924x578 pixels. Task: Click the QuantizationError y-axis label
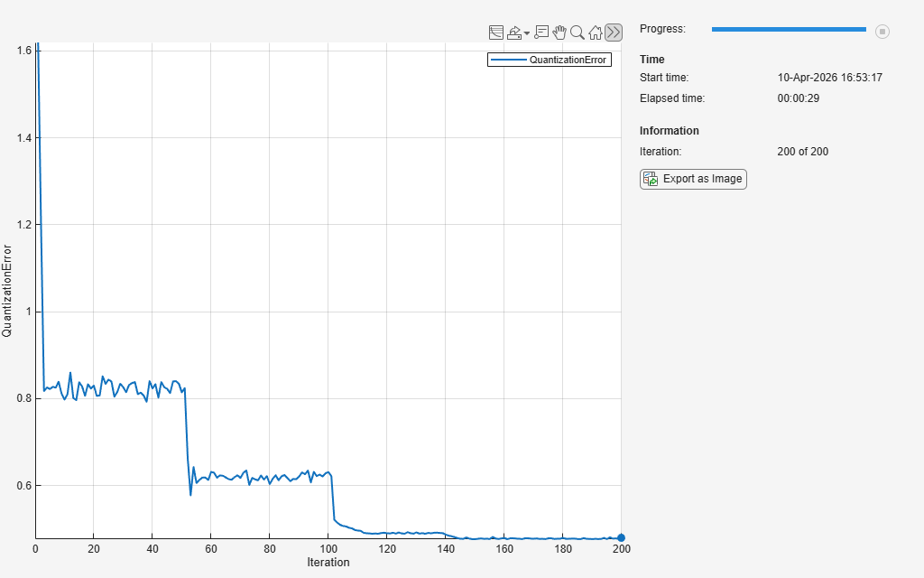[x=7, y=290]
